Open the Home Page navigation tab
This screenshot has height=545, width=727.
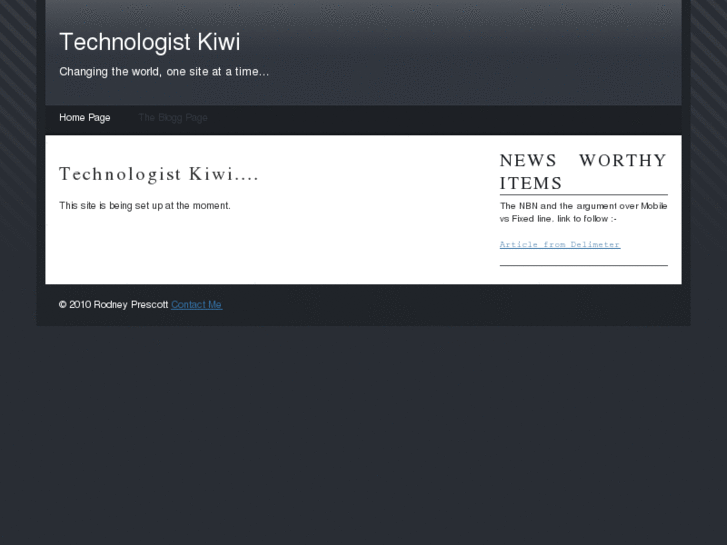85,118
